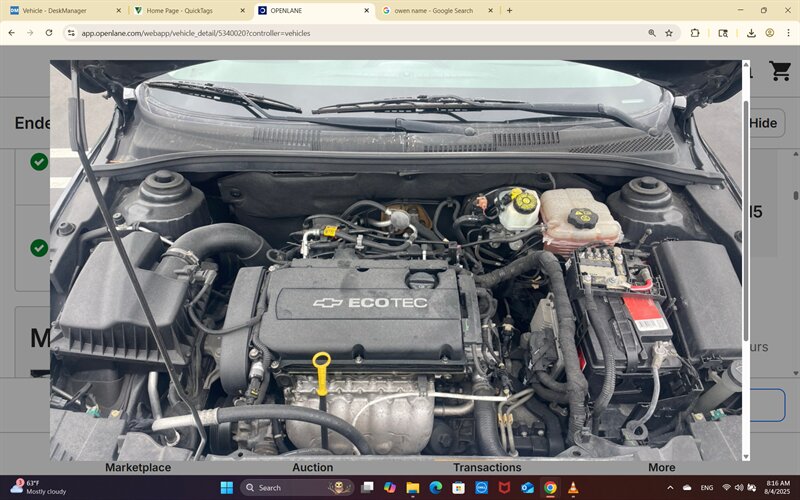Open the Transactions bottom navigation item
This screenshot has width=800, height=500.
[487, 467]
